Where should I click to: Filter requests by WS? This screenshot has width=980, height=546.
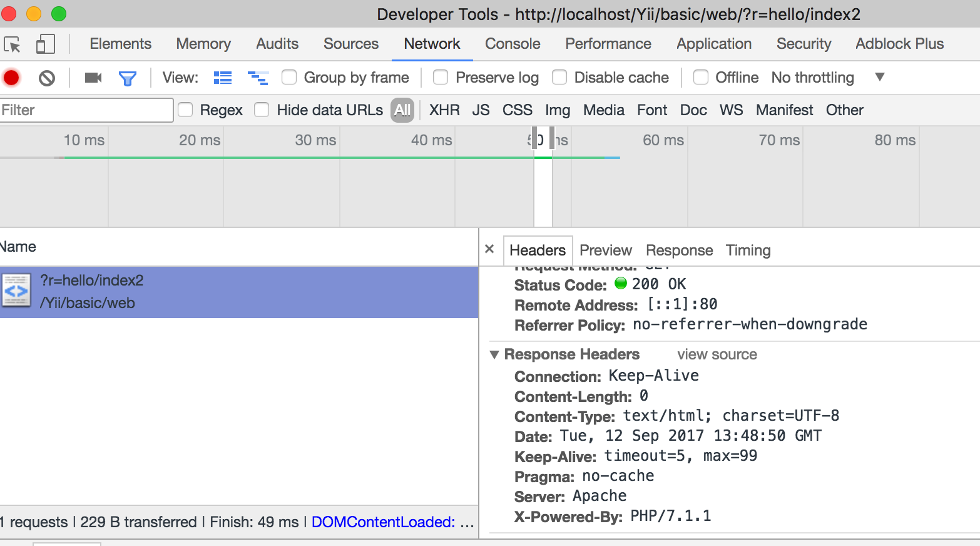coord(731,110)
